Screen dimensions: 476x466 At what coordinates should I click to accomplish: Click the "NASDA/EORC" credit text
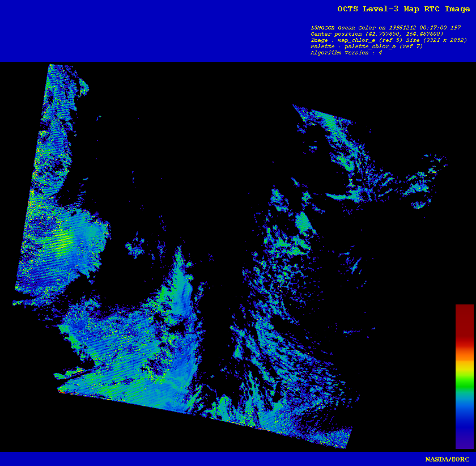point(448,459)
